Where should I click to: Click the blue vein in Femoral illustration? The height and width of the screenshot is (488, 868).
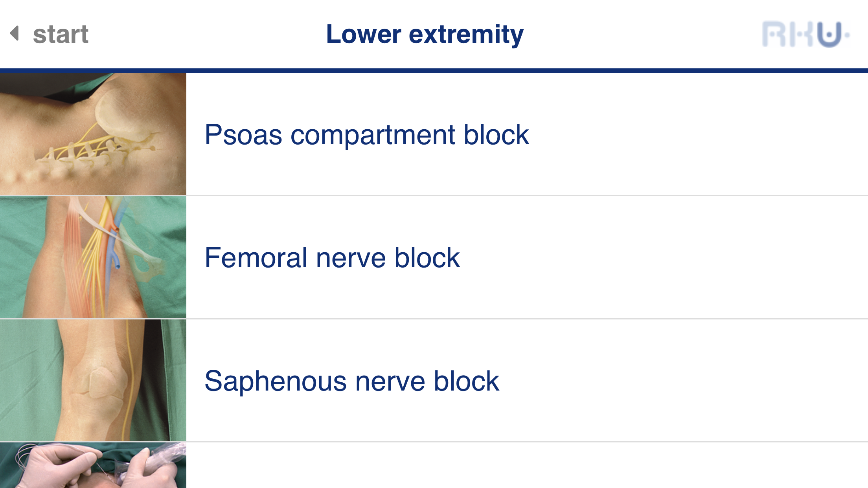click(115, 251)
